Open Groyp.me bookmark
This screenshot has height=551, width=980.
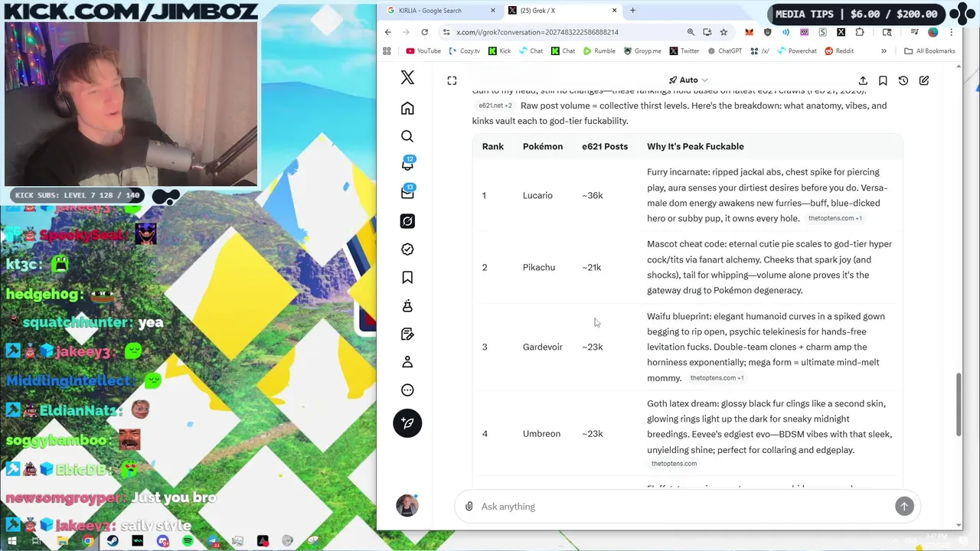coord(642,51)
